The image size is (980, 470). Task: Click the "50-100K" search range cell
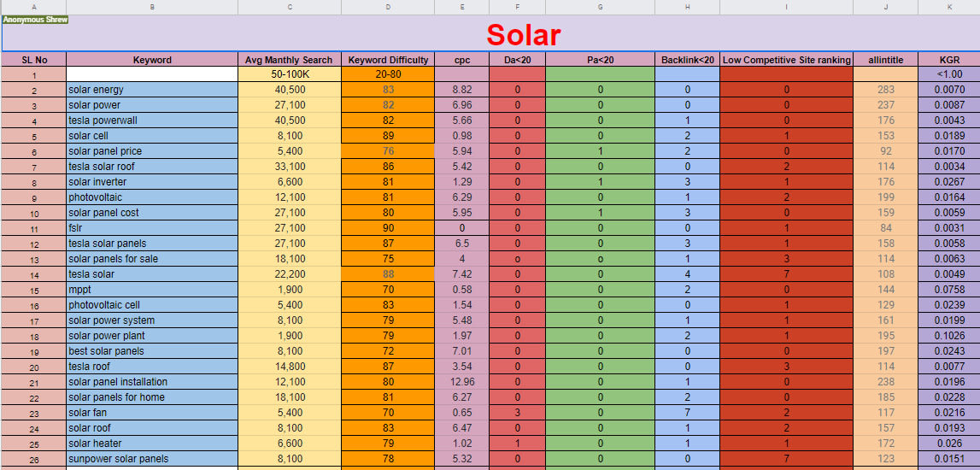point(289,74)
